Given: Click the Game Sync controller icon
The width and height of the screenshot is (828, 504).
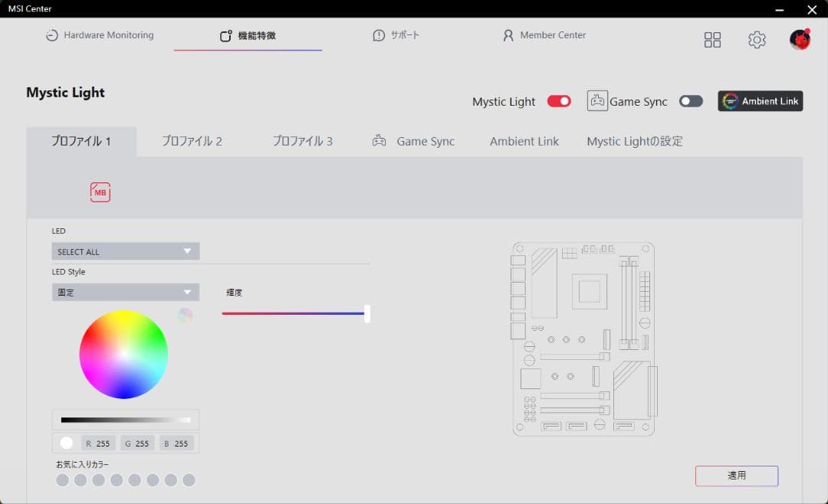Looking at the screenshot, I should [x=597, y=101].
